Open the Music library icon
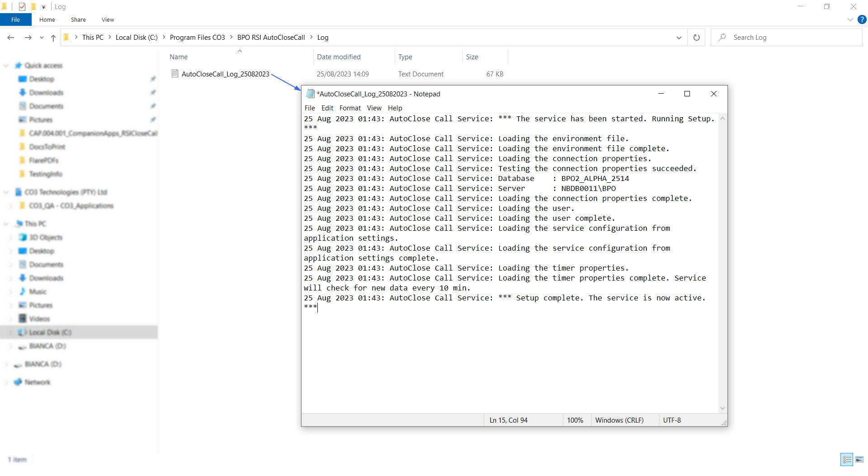 tap(23, 292)
